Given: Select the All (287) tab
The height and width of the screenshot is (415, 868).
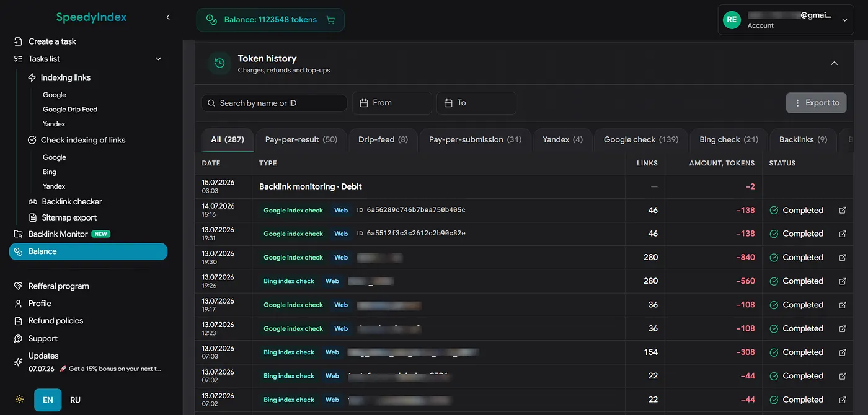Looking at the screenshot, I should [228, 139].
